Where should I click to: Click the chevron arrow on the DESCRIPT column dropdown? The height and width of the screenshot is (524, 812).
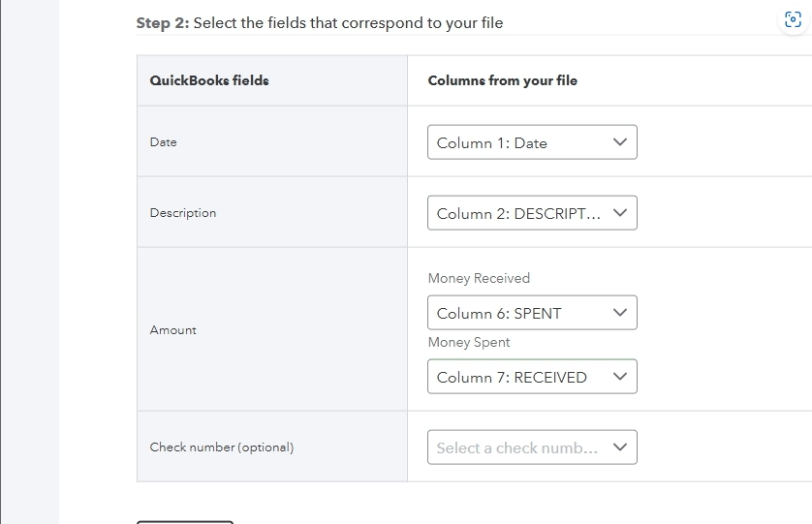(621, 213)
